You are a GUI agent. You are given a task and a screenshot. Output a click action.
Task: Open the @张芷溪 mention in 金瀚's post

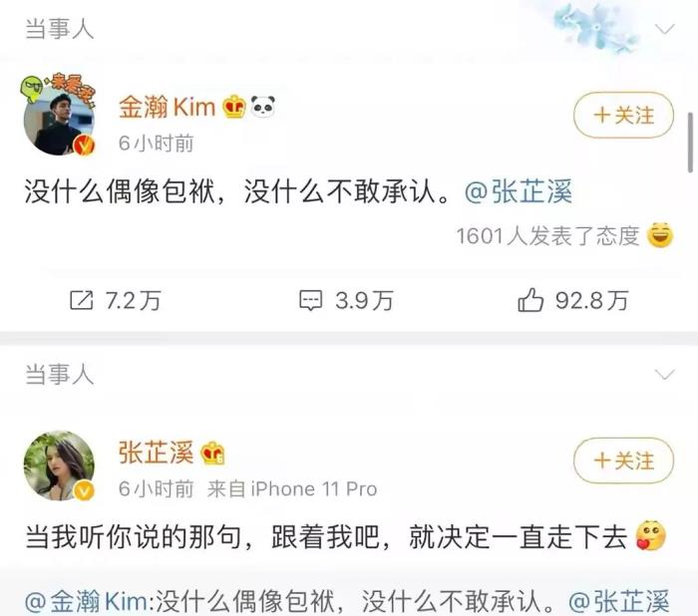coord(519,192)
